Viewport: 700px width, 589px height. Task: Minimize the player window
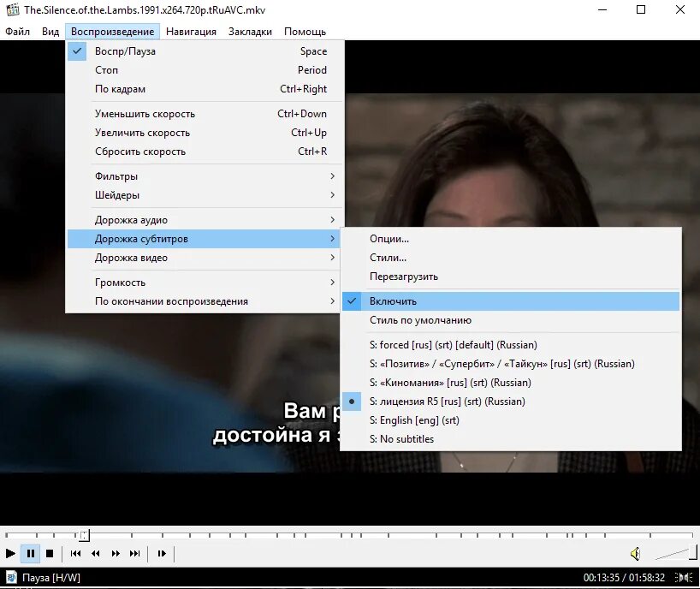(602, 9)
